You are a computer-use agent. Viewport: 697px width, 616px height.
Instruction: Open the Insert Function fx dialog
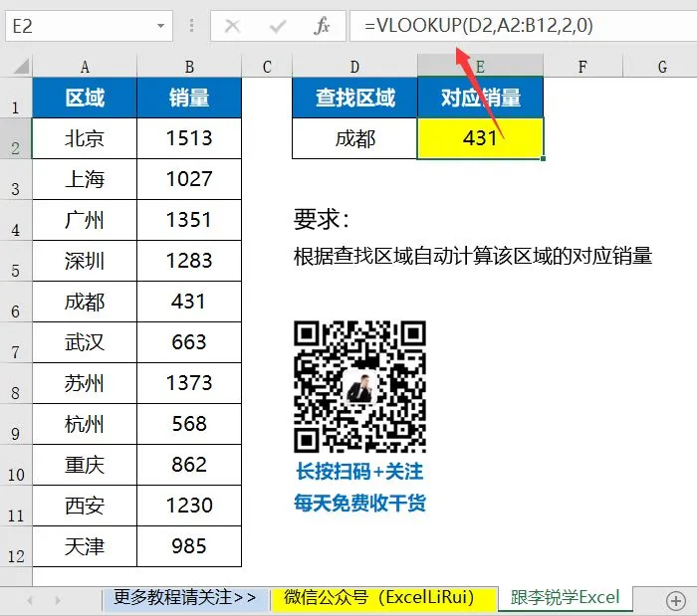pyautogui.click(x=322, y=26)
